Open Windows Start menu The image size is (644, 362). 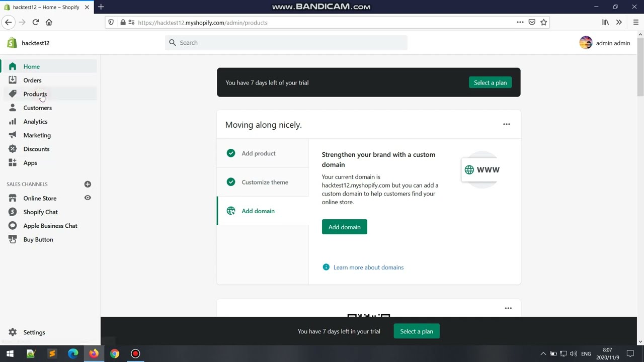10,353
